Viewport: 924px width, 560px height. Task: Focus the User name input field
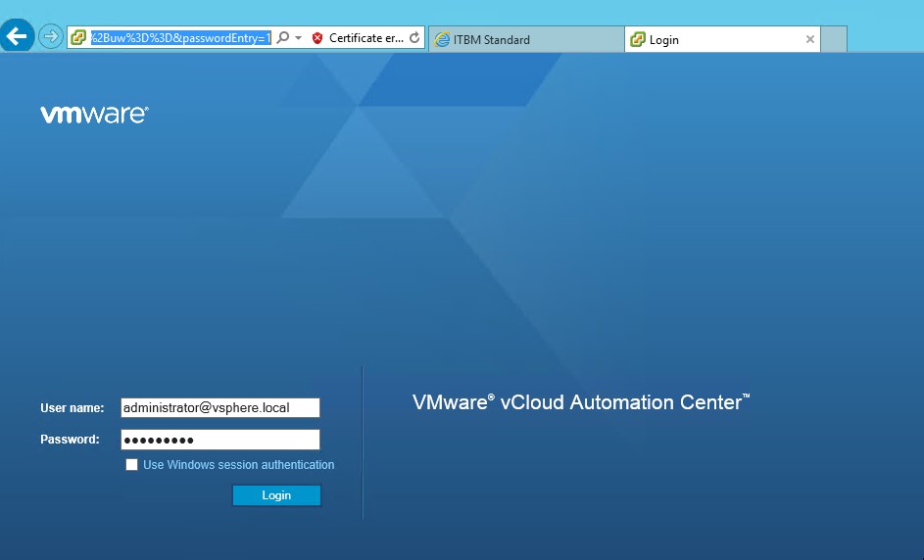coord(219,407)
